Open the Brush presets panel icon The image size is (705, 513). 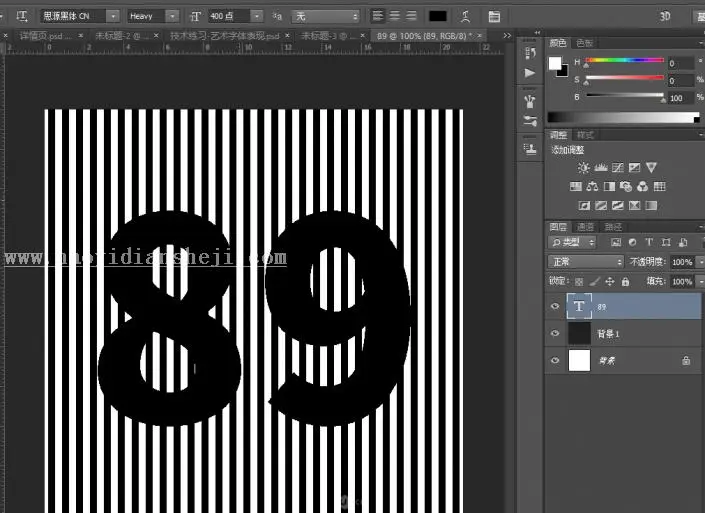[530, 102]
